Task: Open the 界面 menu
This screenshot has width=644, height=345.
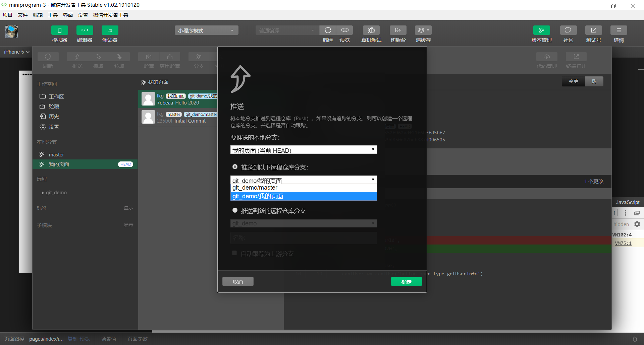Action: 68,15
